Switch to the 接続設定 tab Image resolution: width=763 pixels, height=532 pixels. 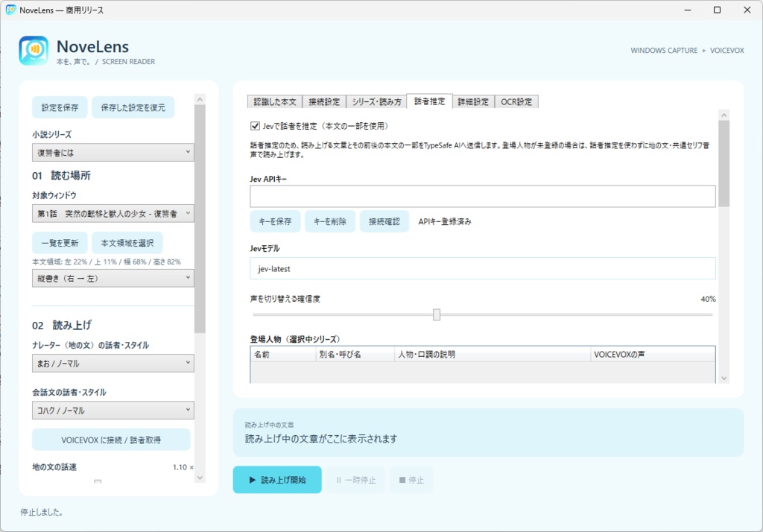click(324, 102)
